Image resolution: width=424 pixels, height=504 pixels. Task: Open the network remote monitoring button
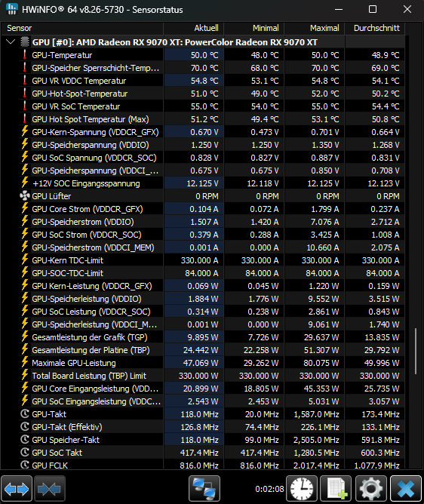coord(204,489)
